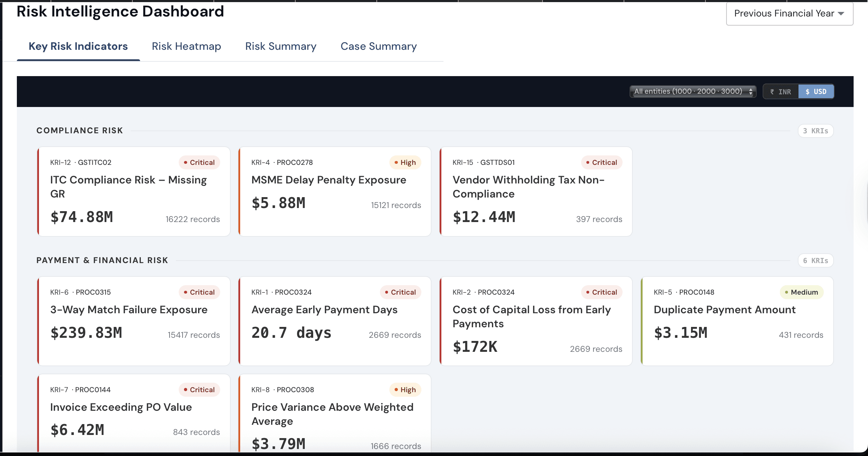Switch currency to INR
868x456 pixels.
[781, 92]
